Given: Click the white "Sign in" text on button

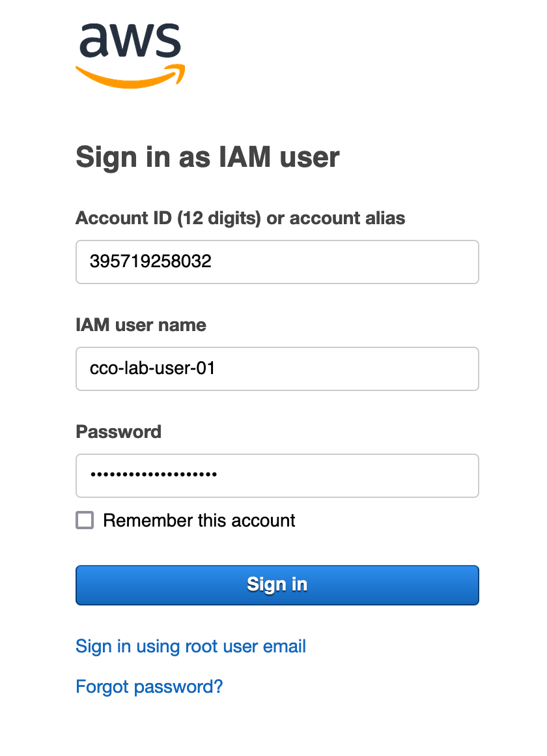Looking at the screenshot, I should [x=277, y=585].
